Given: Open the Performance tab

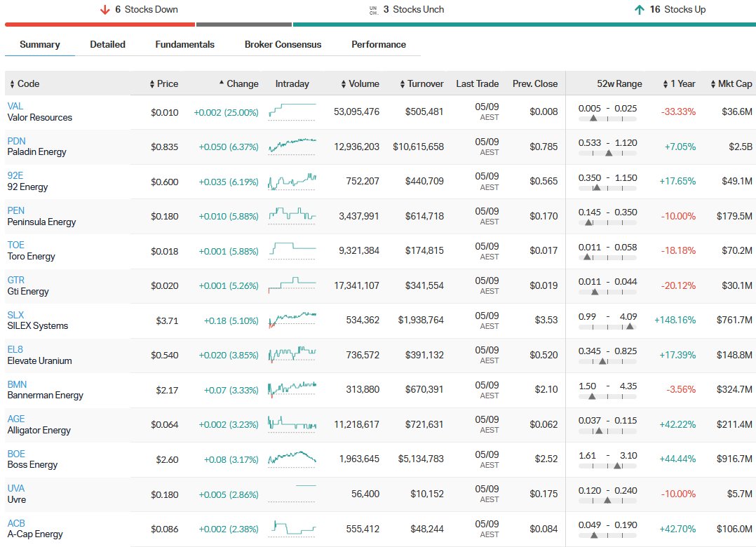Looking at the screenshot, I should (379, 44).
